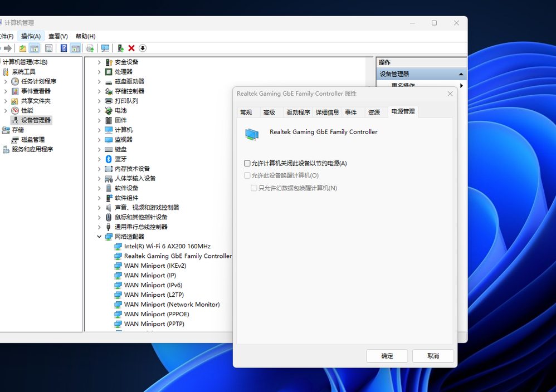Check 允许此设备唤醒计算机 checkbox
556x392 pixels.
click(x=247, y=175)
